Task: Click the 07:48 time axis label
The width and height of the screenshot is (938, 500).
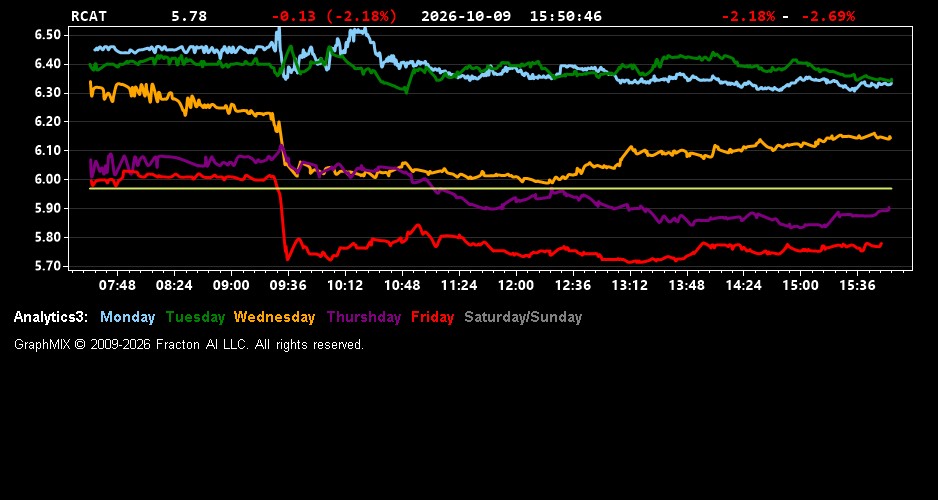Action: point(117,285)
